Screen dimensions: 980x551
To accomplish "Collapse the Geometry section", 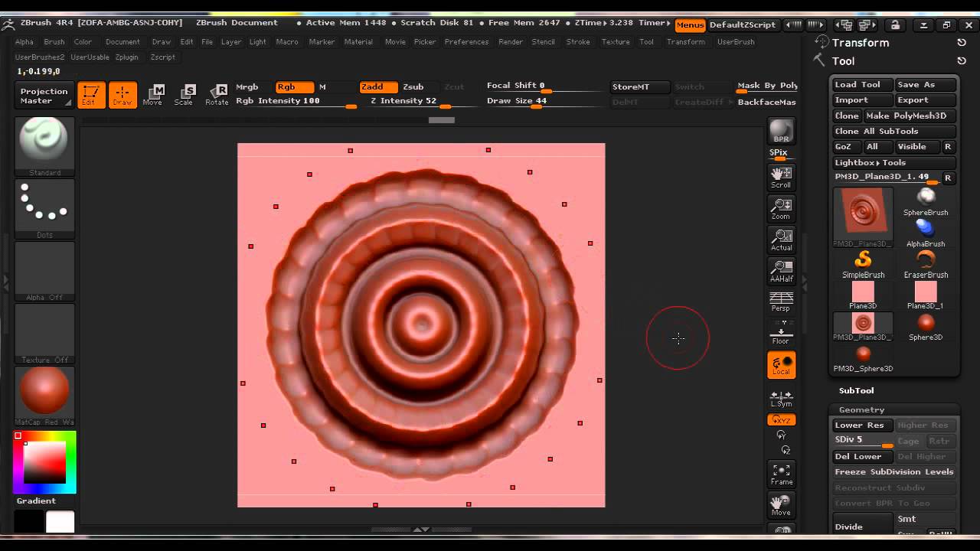I will click(861, 410).
